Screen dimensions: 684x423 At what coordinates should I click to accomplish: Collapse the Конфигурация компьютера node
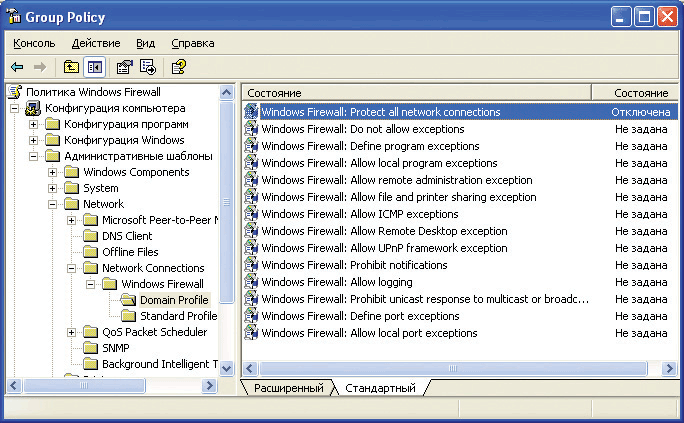[14, 108]
